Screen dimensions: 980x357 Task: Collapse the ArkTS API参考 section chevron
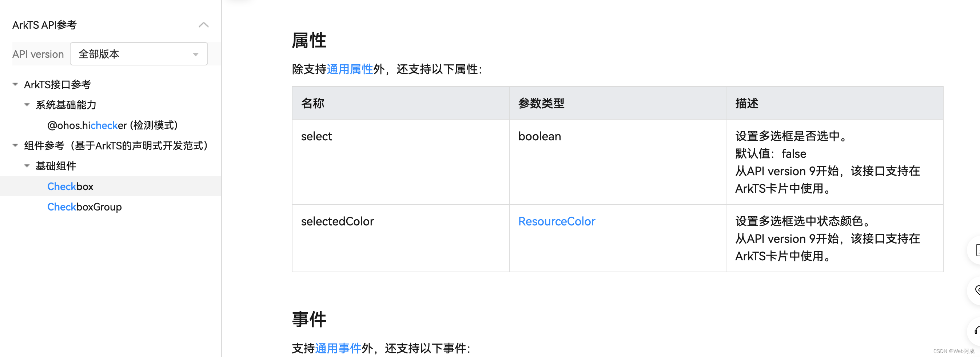coord(204,25)
